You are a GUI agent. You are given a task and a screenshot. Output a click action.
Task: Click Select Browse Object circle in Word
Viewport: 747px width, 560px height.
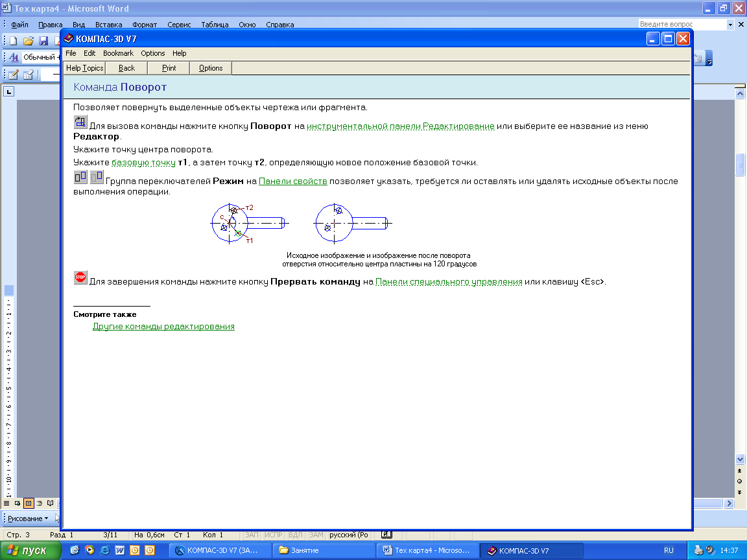click(739, 482)
